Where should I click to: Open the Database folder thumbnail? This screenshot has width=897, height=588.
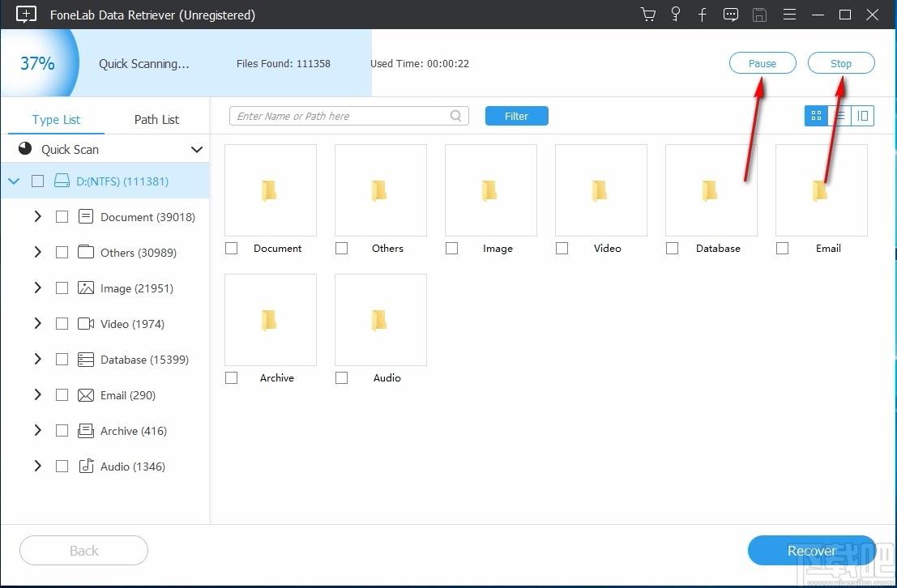tap(711, 190)
